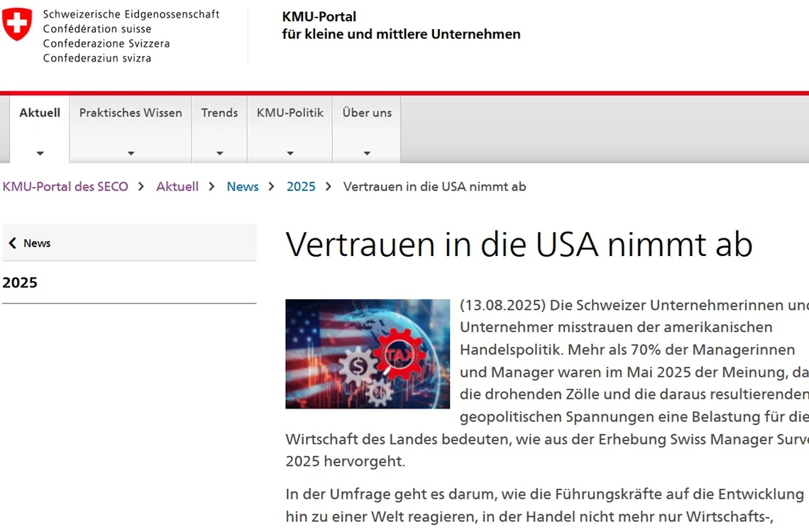Select the Trends navigation tab
The width and height of the screenshot is (809, 532).
[219, 113]
